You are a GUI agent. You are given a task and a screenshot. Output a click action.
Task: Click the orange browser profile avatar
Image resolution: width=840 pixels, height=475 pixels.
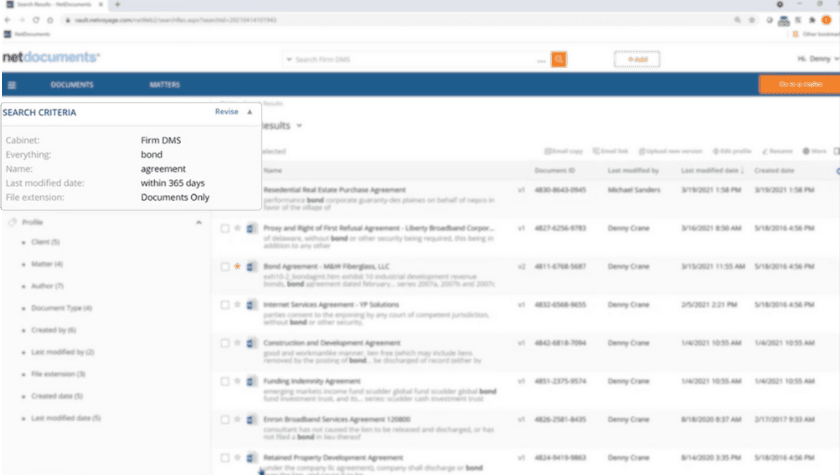[827, 20]
